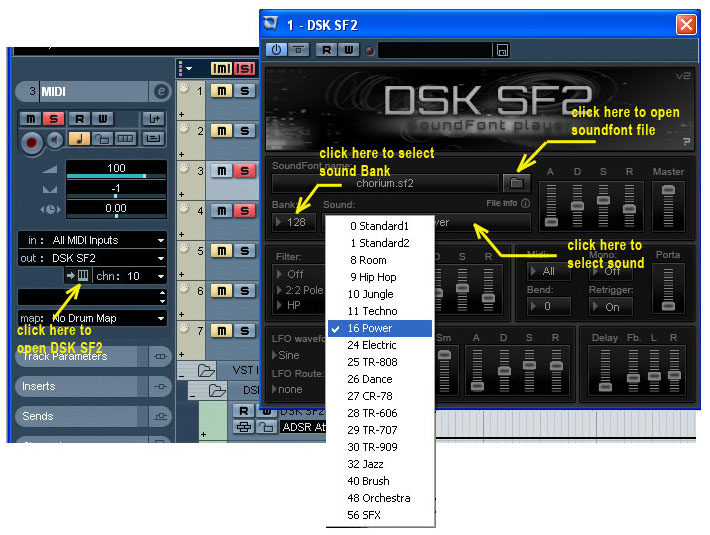Open the Bank 128 selector
The image size is (710, 535).
click(x=294, y=222)
